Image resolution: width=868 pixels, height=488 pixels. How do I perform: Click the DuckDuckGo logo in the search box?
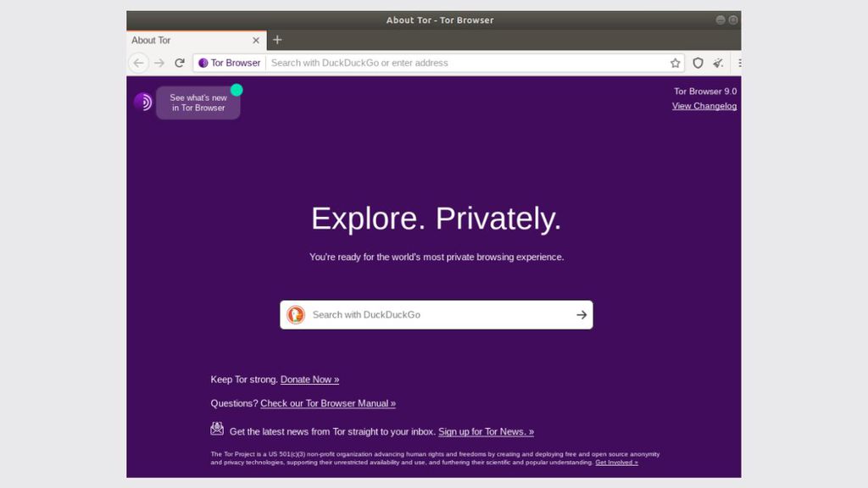(296, 315)
